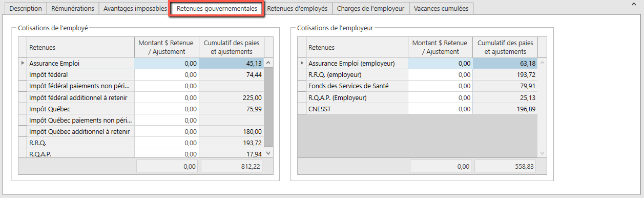Click employer list scroll-down arrow
Image resolution: width=644 pixels, height=198 pixels.
(543, 153)
